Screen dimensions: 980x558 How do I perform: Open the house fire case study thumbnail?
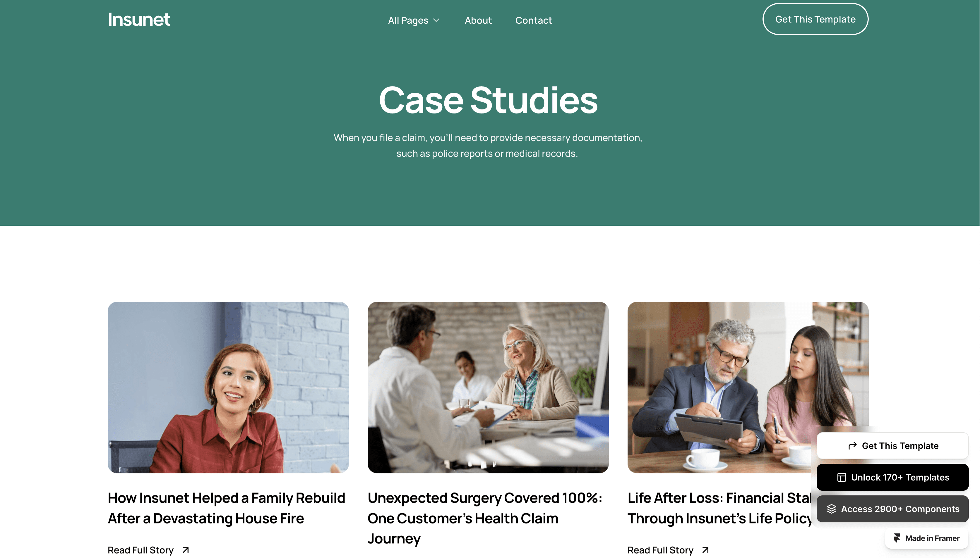click(228, 387)
